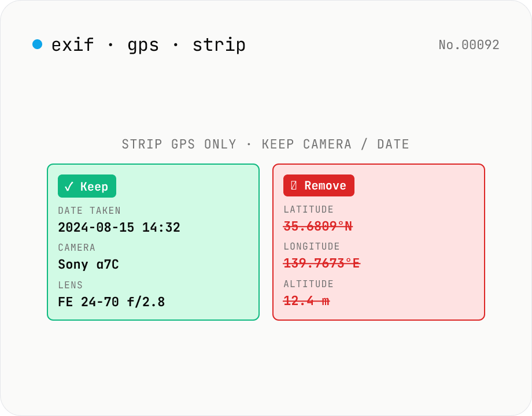Click the 'STRIP GPS ONLY · KEEP CAMERA / DATE' heading
532x416 pixels.
tap(265, 144)
